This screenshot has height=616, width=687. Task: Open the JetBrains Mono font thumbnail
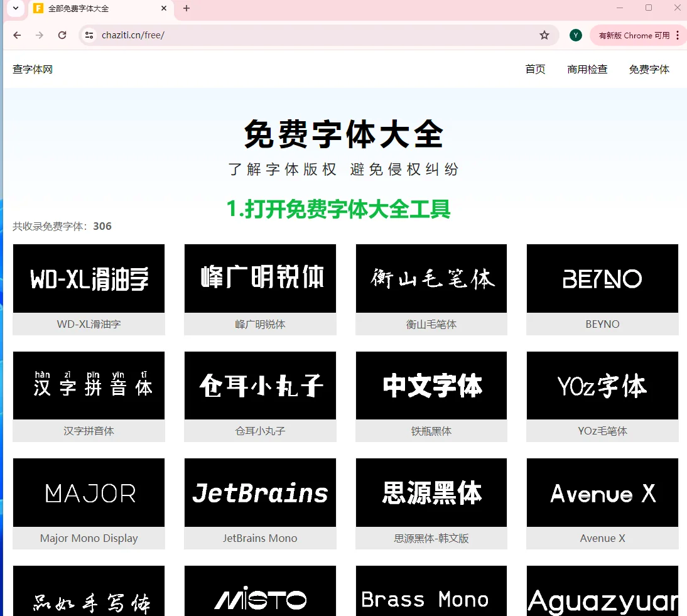[259, 492]
